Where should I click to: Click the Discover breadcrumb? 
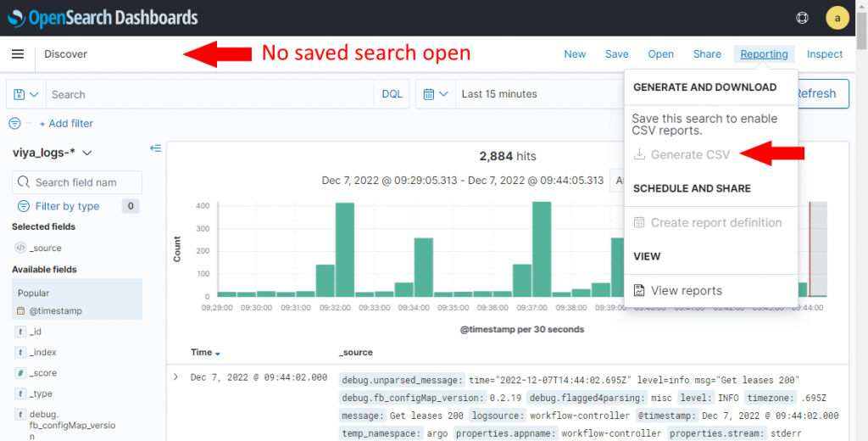pos(65,53)
